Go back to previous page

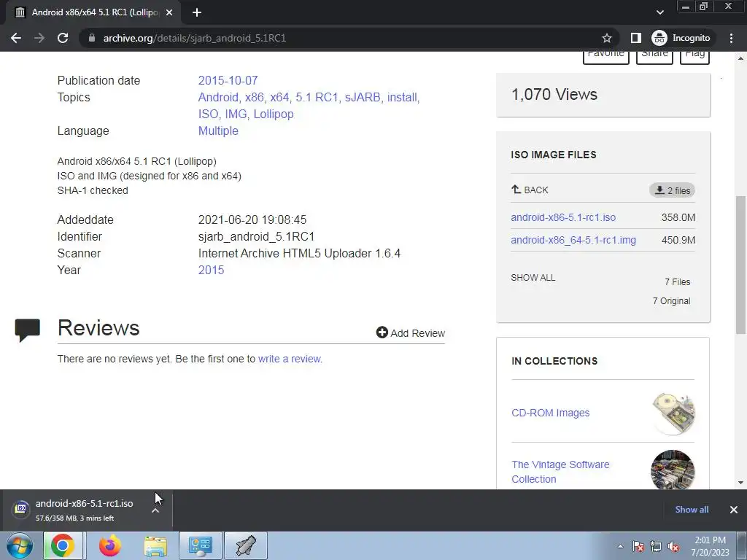(16, 38)
